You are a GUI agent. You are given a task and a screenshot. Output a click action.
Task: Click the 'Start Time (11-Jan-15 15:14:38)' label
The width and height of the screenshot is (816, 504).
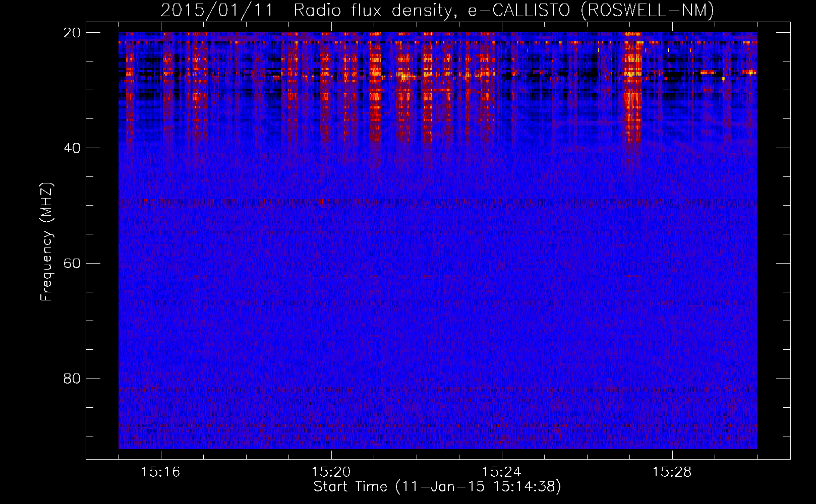coord(437,487)
